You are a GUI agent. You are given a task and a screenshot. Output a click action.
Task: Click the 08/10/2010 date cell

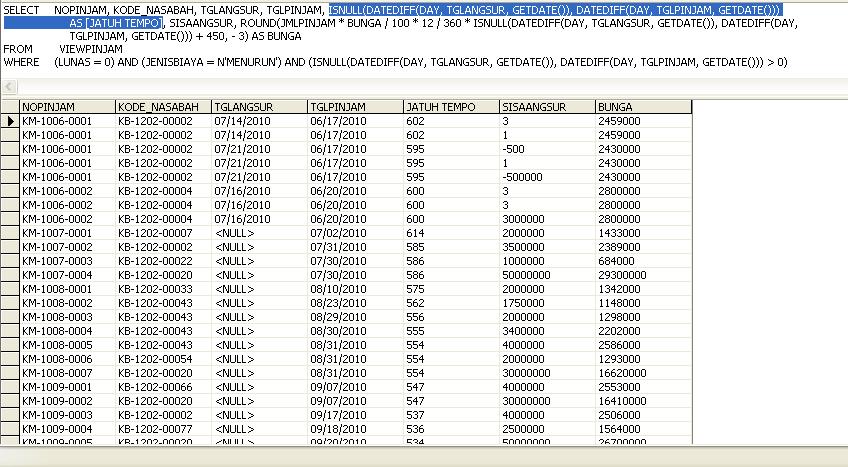[355, 289]
